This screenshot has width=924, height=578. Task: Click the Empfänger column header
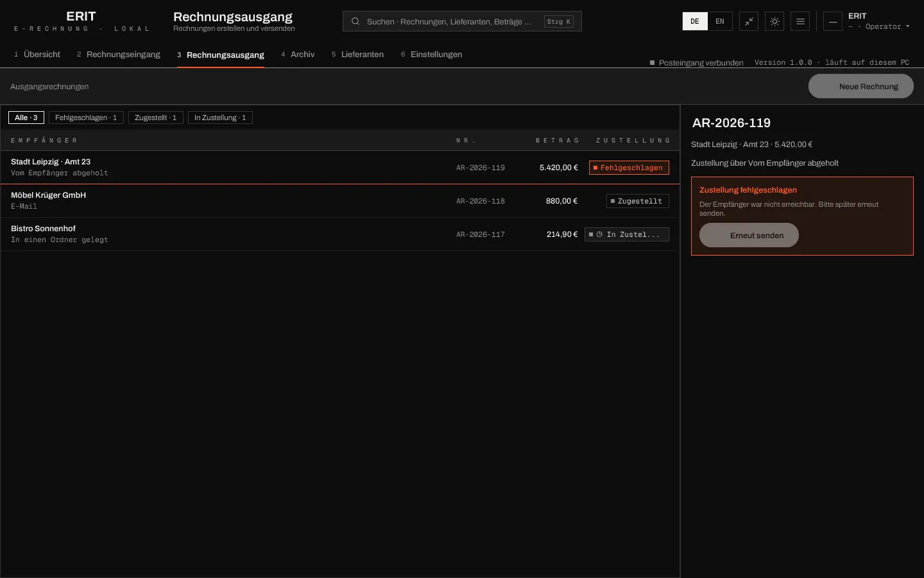(x=44, y=140)
